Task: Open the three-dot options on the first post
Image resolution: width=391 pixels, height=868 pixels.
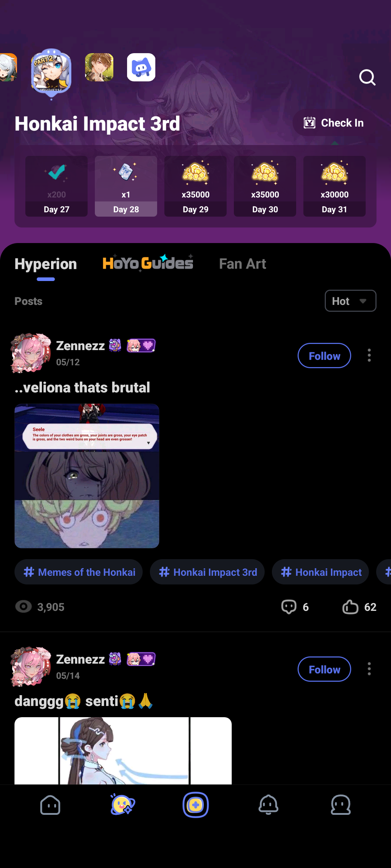Action: tap(369, 356)
